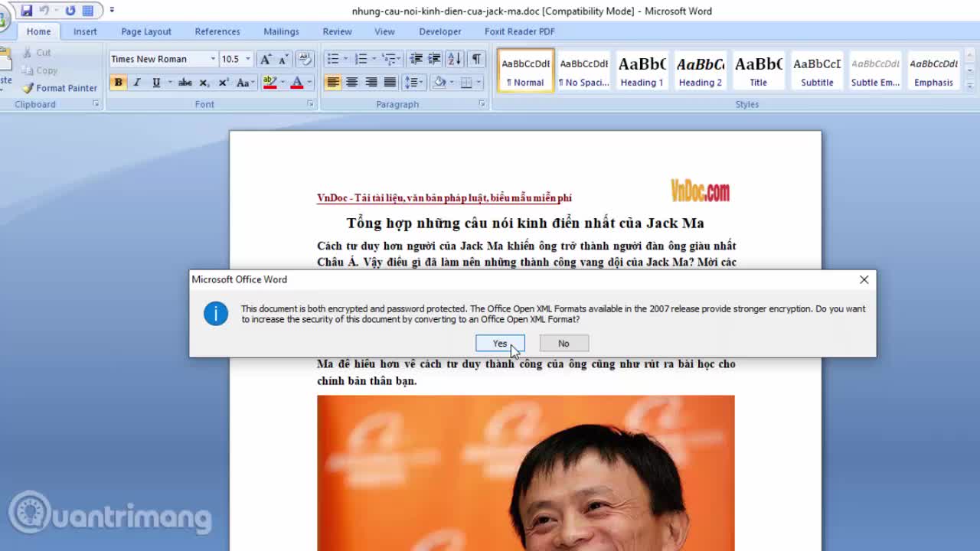Click the Align Text Right icon
Viewport: 980px width, 551px height.
pos(371,82)
